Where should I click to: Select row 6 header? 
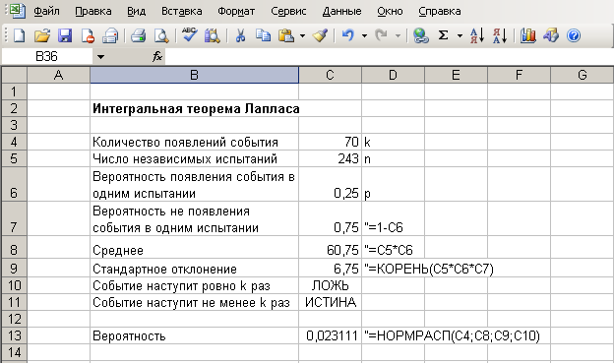14,184
